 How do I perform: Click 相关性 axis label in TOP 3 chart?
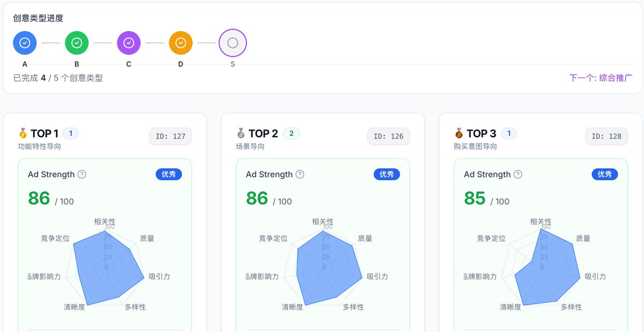coord(540,221)
